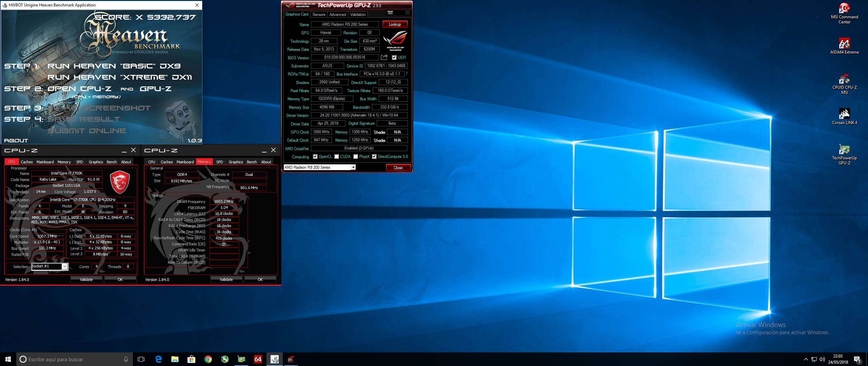Toggle the OpenCL checkbox

pos(315,157)
